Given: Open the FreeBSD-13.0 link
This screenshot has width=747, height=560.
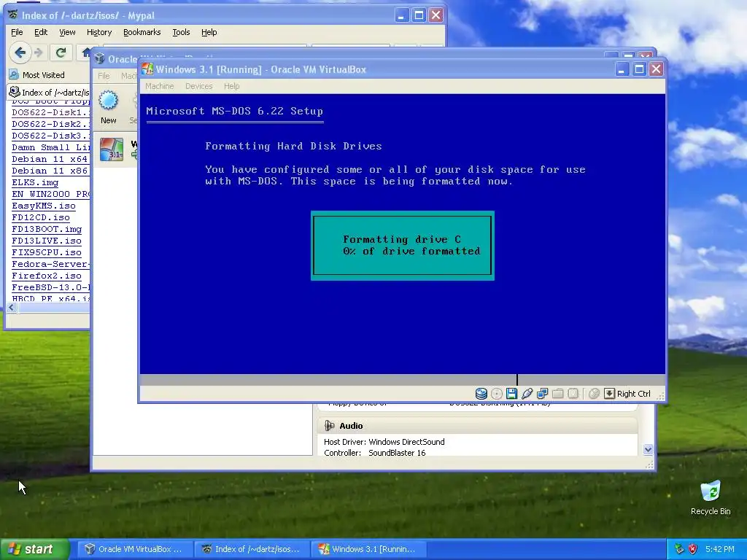Looking at the screenshot, I should tap(50, 287).
